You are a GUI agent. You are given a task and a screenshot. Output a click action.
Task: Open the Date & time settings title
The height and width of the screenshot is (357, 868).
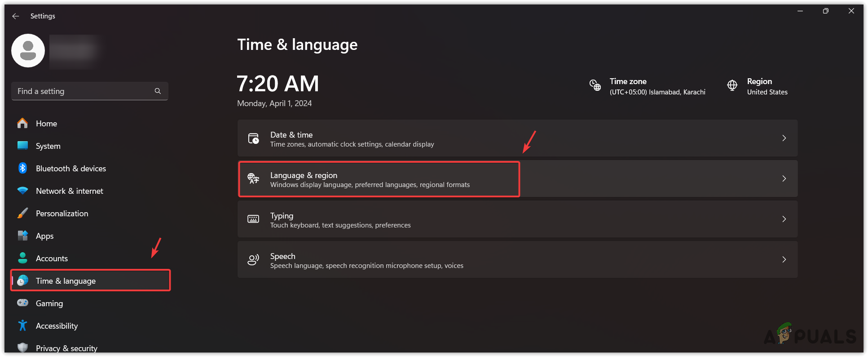coord(291,135)
